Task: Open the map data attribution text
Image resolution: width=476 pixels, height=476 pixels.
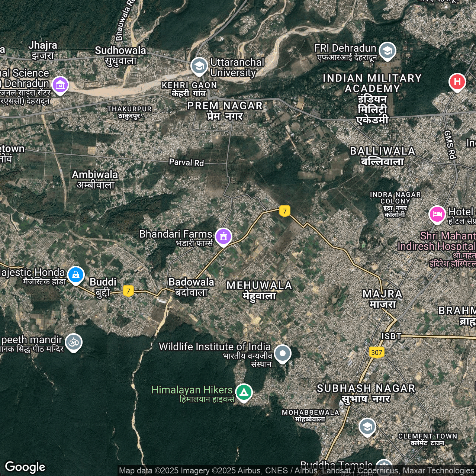Action: click(296, 471)
